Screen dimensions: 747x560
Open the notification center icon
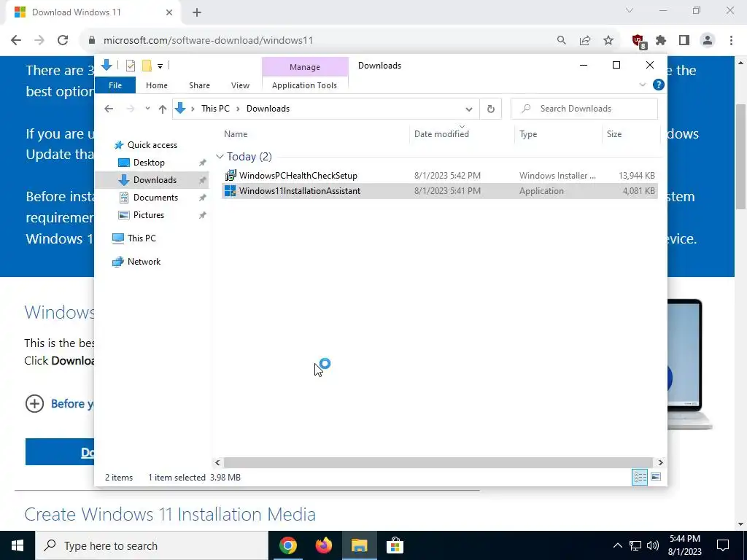click(723, 545)
